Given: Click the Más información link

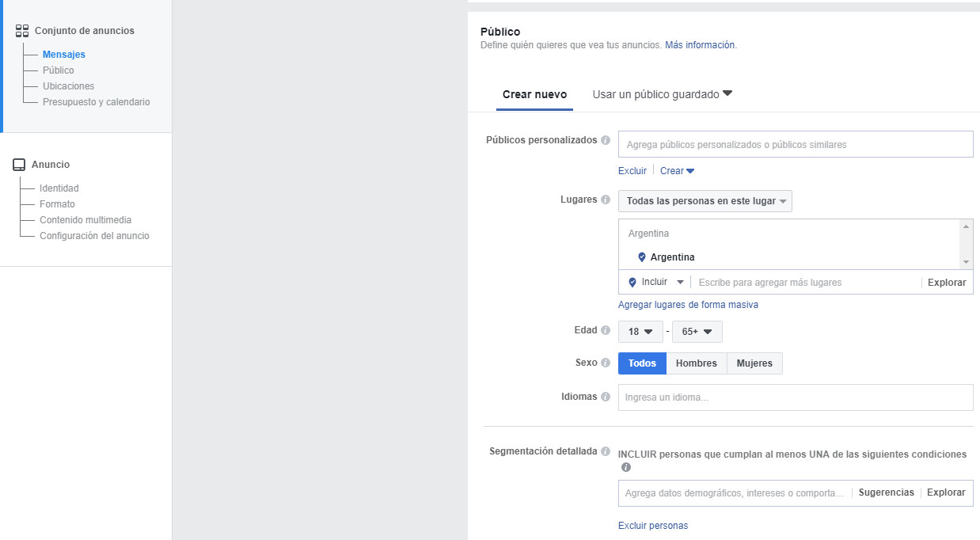Looking at the screenshot, I should tap(700, 46).
